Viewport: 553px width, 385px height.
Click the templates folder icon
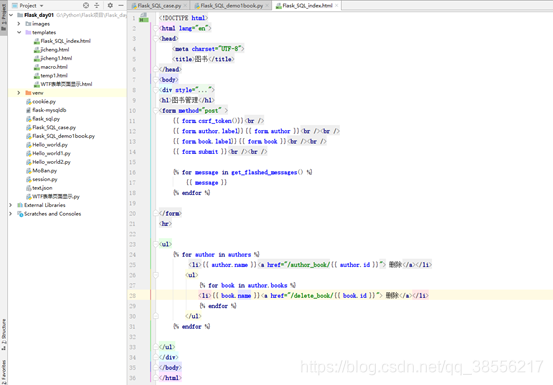pyautogui.click(x=28, y=32)
